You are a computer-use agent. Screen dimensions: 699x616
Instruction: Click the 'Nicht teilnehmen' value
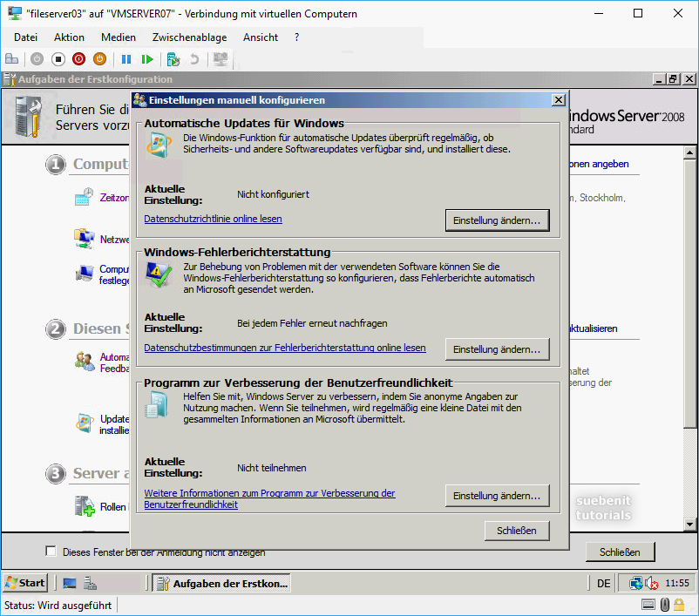(271, 468)
